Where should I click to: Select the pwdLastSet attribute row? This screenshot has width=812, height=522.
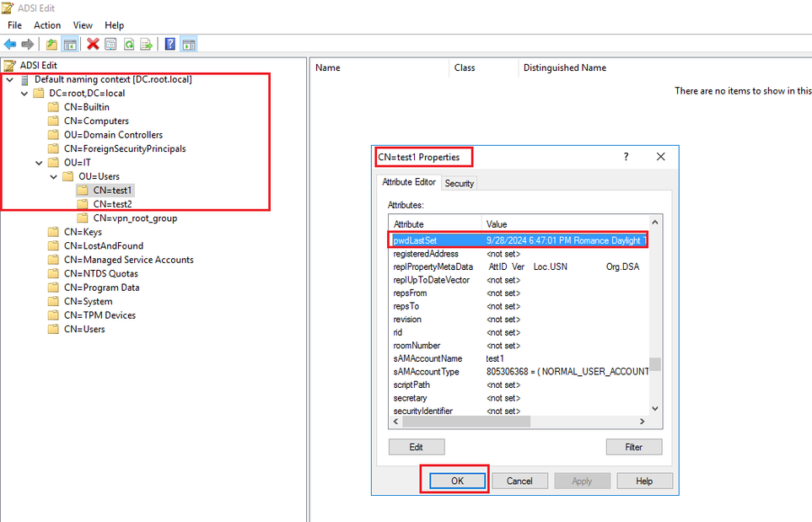point(519,240)
